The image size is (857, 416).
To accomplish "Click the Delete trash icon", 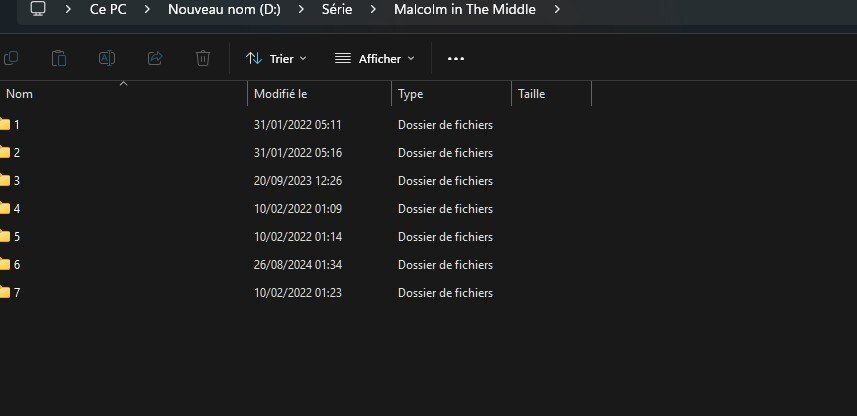I will tap(203, 59).
